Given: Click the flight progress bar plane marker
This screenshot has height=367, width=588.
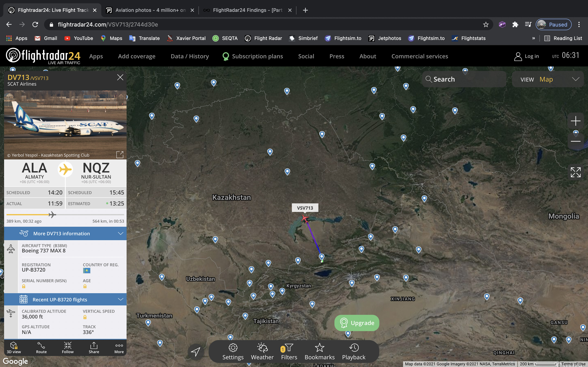Looking at the screenshot, I should [x=52, y=214].
